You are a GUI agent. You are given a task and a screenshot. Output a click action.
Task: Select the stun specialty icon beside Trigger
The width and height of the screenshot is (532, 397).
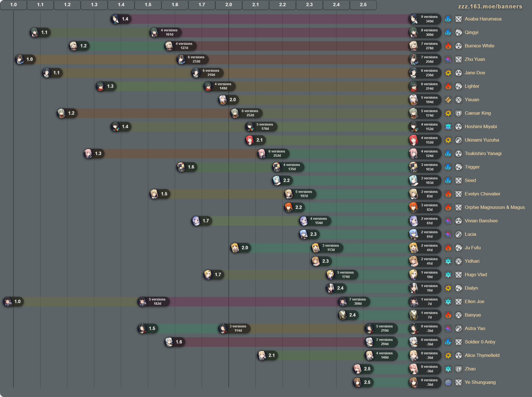(x=459, y=167)
